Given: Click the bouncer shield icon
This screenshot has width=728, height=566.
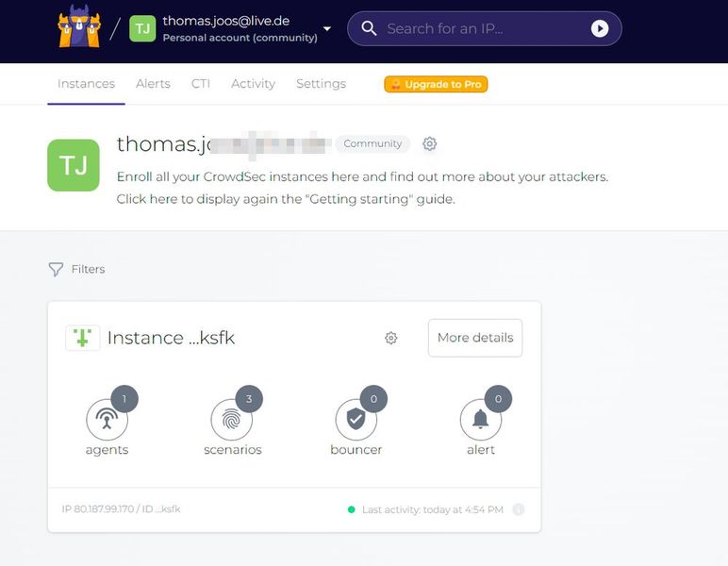Looking at the screenshot, I should (356, 419).
